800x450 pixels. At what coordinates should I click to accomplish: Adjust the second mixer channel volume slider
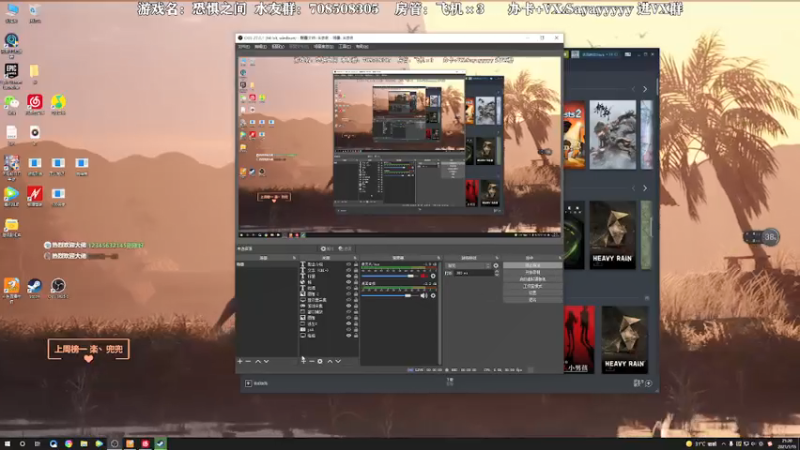390,295
